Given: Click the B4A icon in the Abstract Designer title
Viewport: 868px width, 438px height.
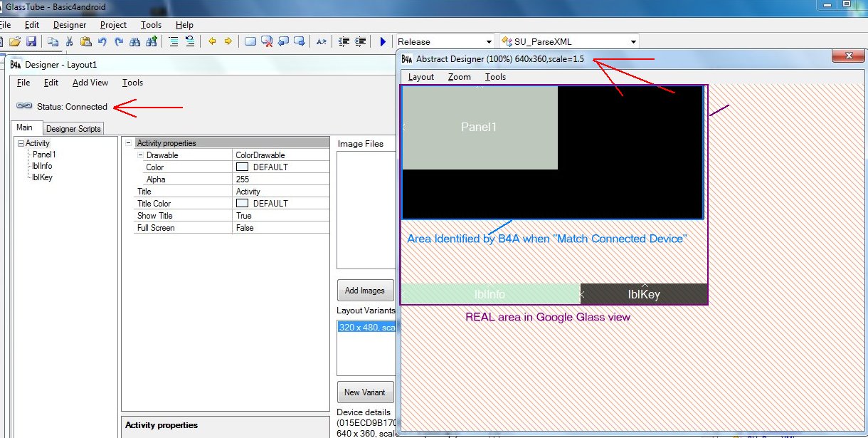Looking at the screenshot, I should (406, 58).
